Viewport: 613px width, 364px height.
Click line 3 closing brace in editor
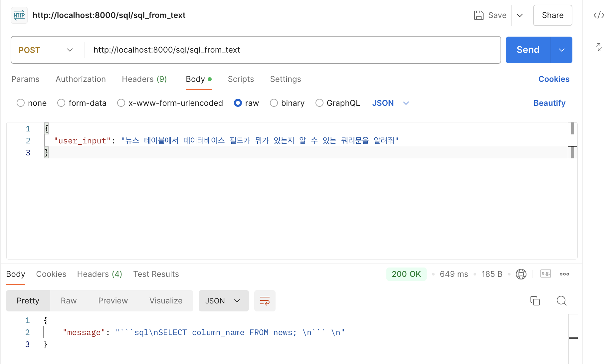(46, 153)
